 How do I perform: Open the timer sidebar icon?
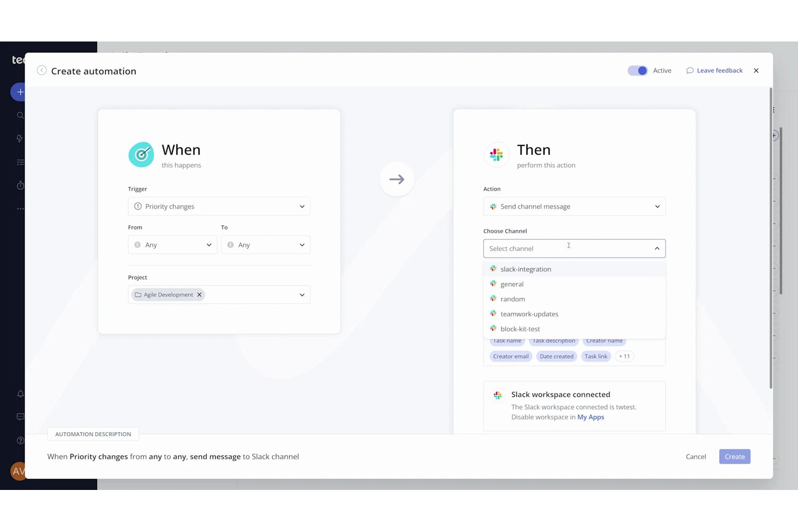click(20, 185)
